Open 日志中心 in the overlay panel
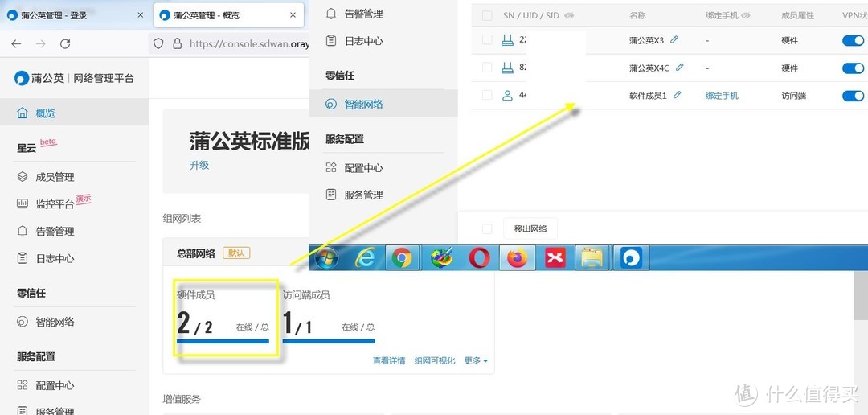 363,41
